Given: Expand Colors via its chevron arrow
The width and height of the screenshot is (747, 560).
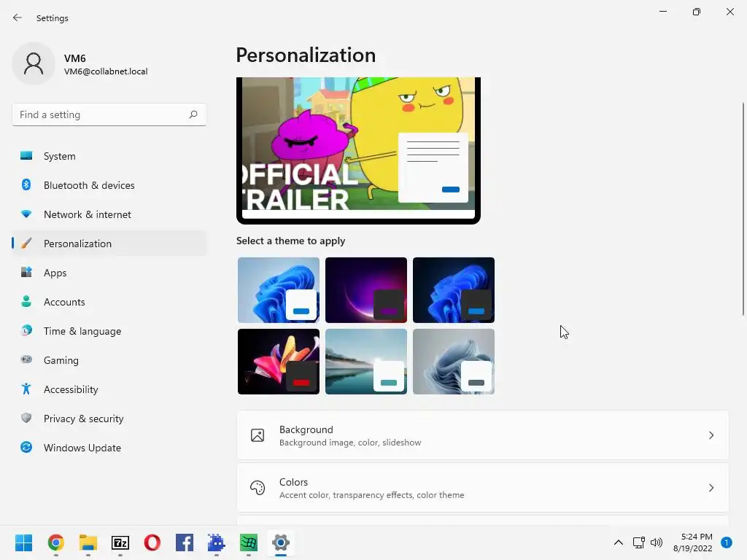Looking at the screenshot, I should pyautogui.click(x=711, y=488).
